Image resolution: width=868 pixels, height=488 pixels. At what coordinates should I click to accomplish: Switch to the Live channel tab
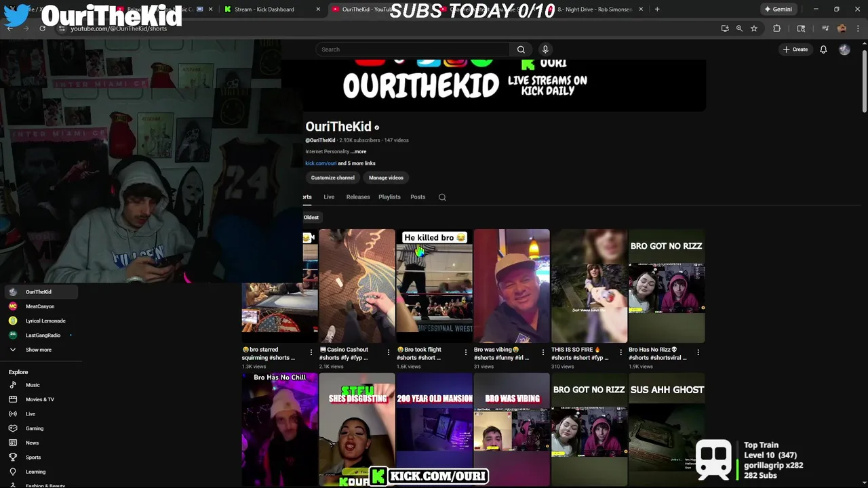click(x=329, y=197)
